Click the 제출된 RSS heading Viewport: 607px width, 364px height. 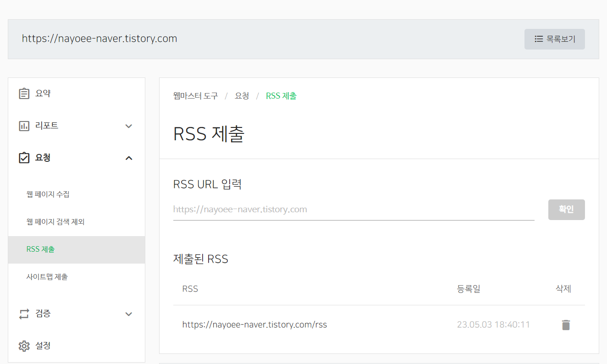[201, 259]
